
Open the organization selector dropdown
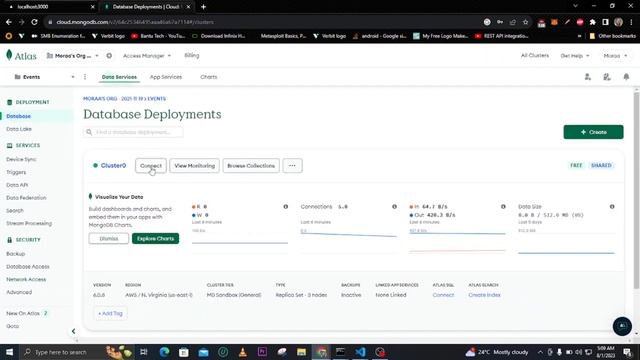coord(73,56)
